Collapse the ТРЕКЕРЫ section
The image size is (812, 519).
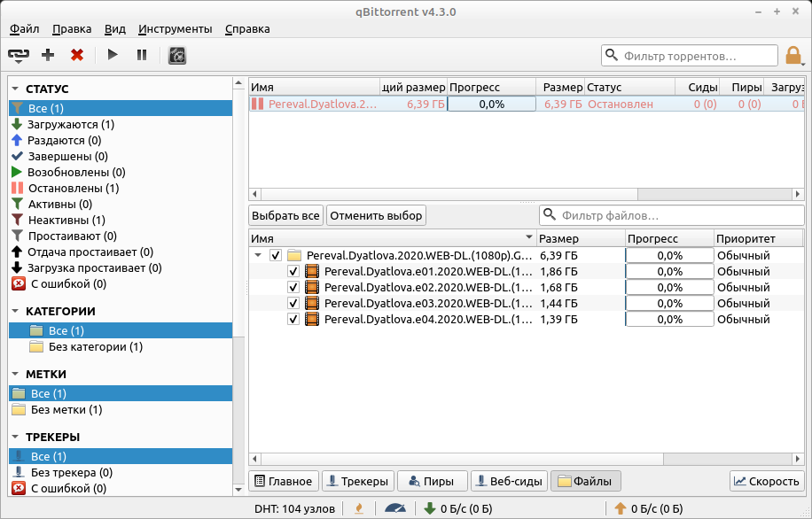click(x=15, y=438)
